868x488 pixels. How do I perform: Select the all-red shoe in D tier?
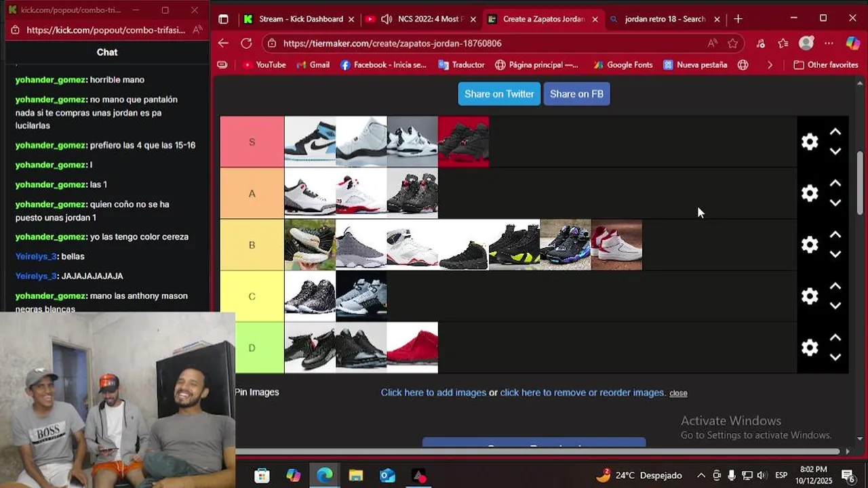click(x=412, y=348)
